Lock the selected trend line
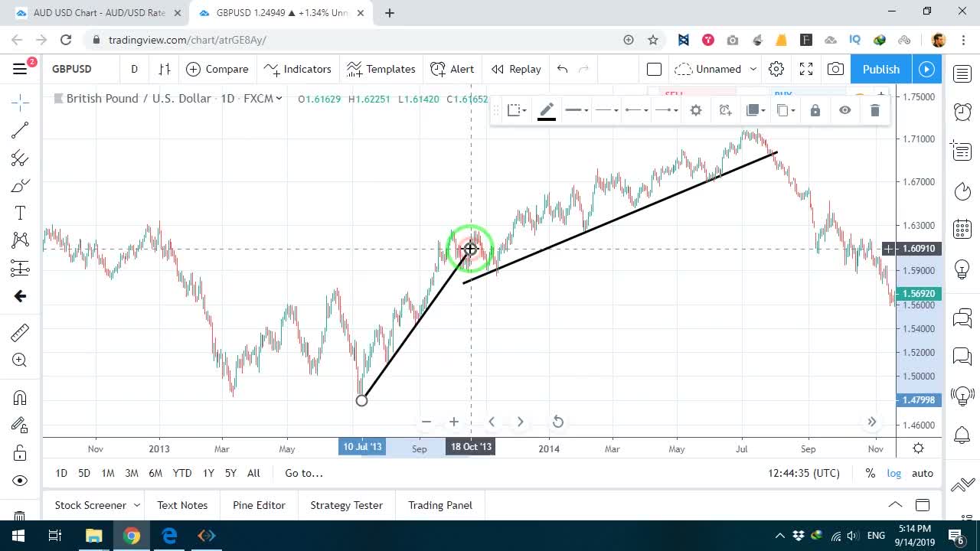This screenshot has height=551, width=980. pos(815,110)
